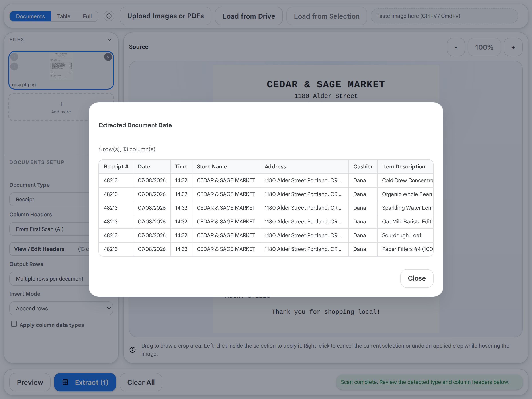Open the Document Type Receipt dropdown

click(49, 199)
